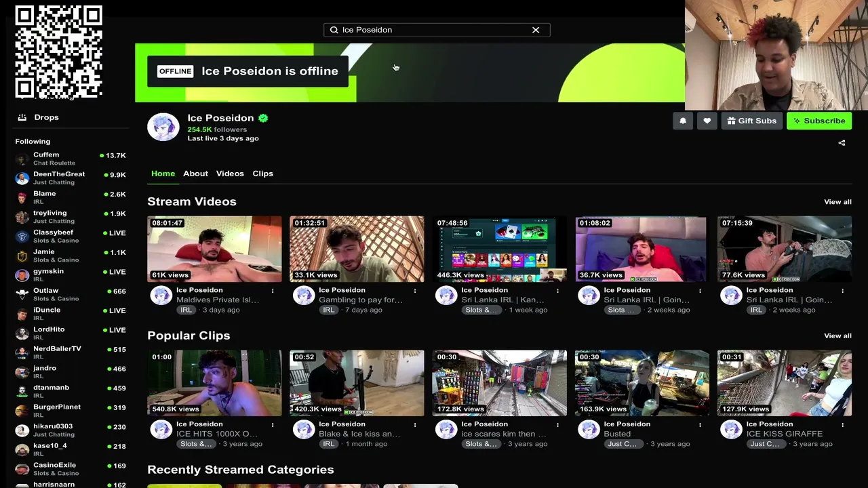Play the ICE HITS 1000X clip thumbnail
This screenshot has width=868, height=488.
pyautogui.click(x=214, y=383)
